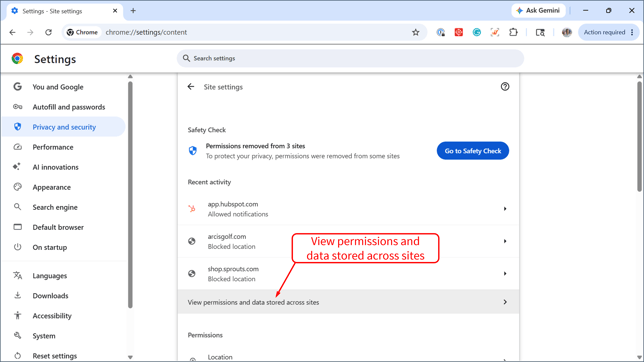Click the Settings - Site settings tab
This screenshot has width=644, height=362.
click(x=64, y=11)
